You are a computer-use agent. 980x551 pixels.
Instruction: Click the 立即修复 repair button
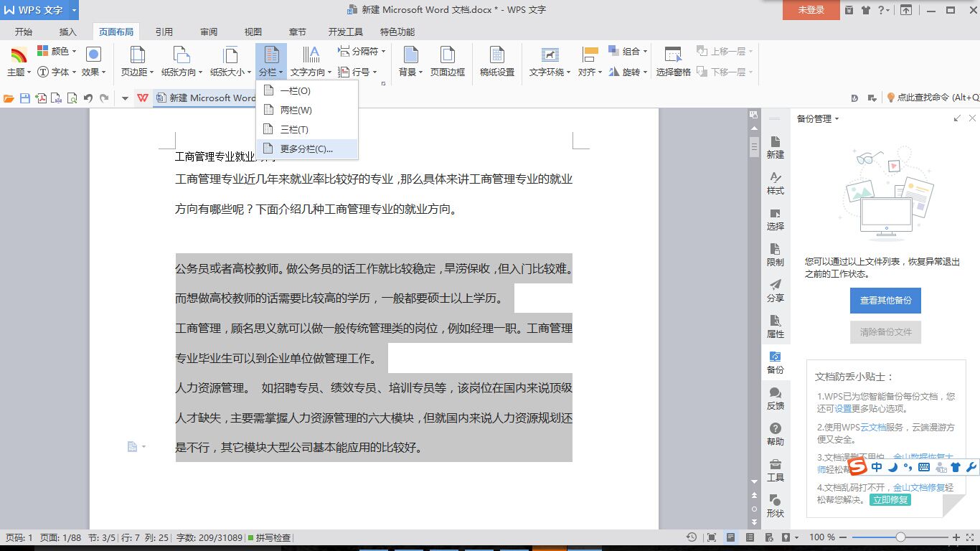tap(890, 500)
